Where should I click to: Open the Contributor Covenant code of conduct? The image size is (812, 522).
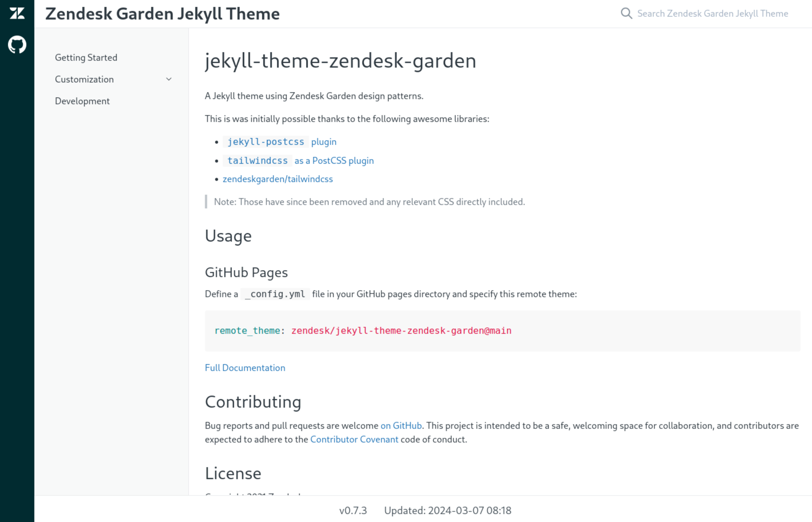click(355, 439)
